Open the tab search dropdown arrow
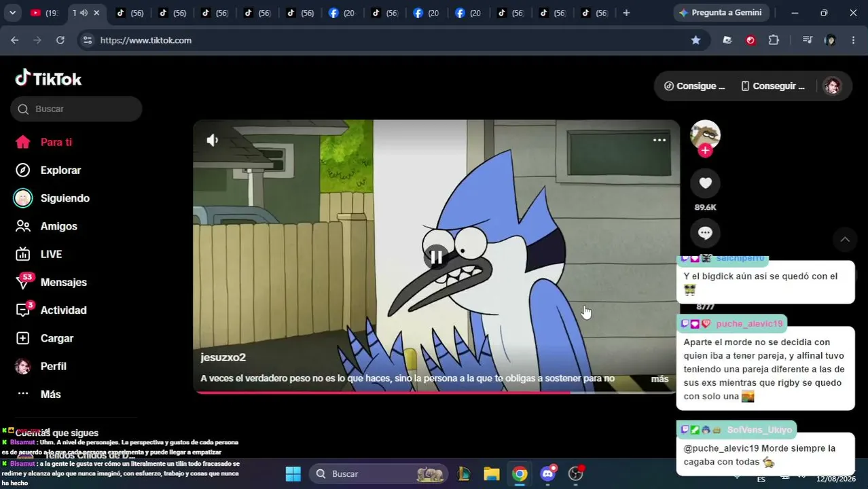Image resolution: width=868 pixels, height=489 pixels. pyautogui.click(x=12, y=13)
